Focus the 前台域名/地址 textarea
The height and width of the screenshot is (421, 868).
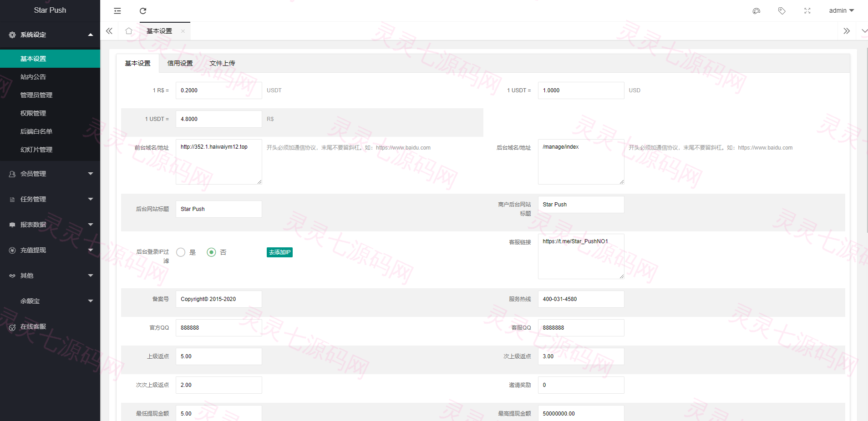(x=219, y=162)
